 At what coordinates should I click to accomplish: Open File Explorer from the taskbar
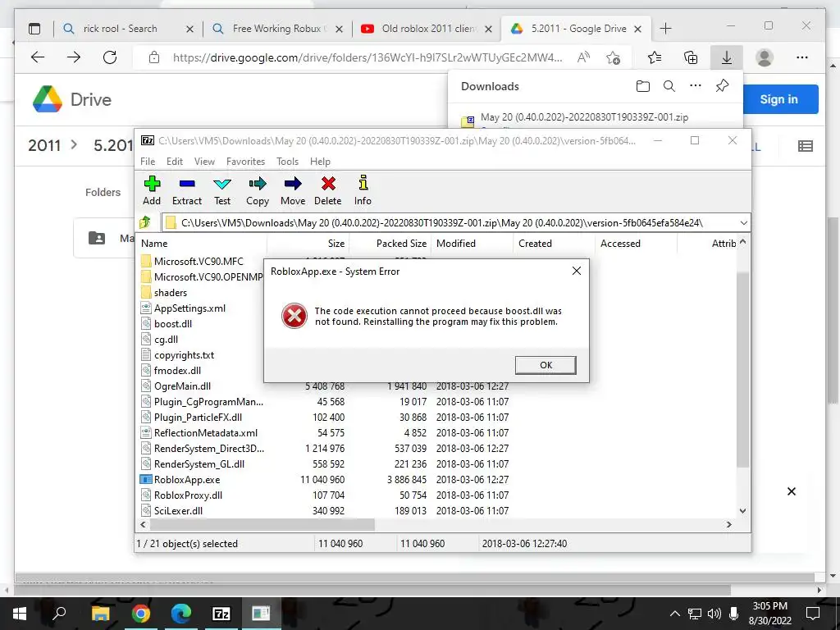pos(100,614)
